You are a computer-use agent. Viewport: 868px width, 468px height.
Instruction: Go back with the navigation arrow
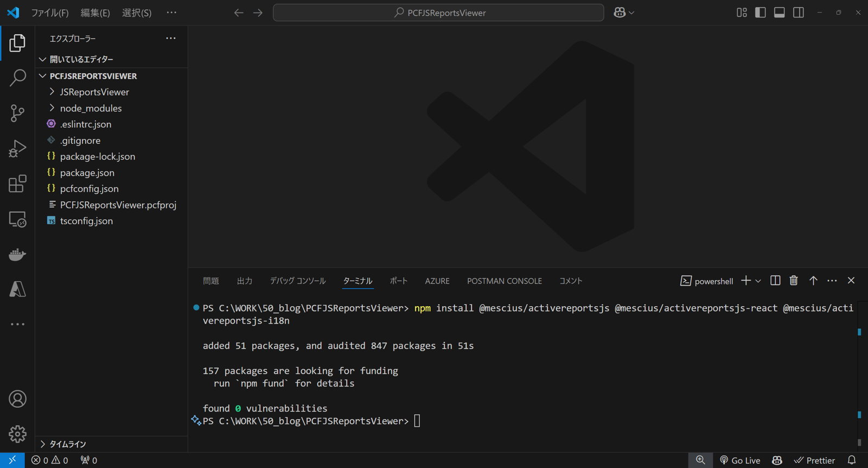point(239,12)
